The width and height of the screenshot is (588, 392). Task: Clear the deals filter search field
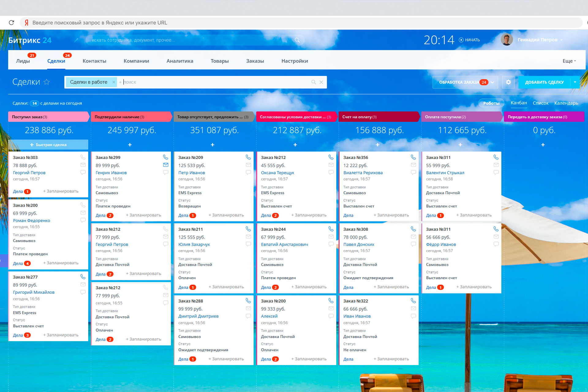pyautogui.click(x=321, y=82)
